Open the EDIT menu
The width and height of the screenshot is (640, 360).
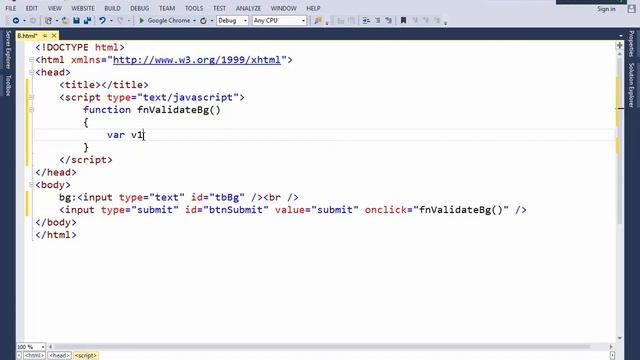[x=32, y=8]
